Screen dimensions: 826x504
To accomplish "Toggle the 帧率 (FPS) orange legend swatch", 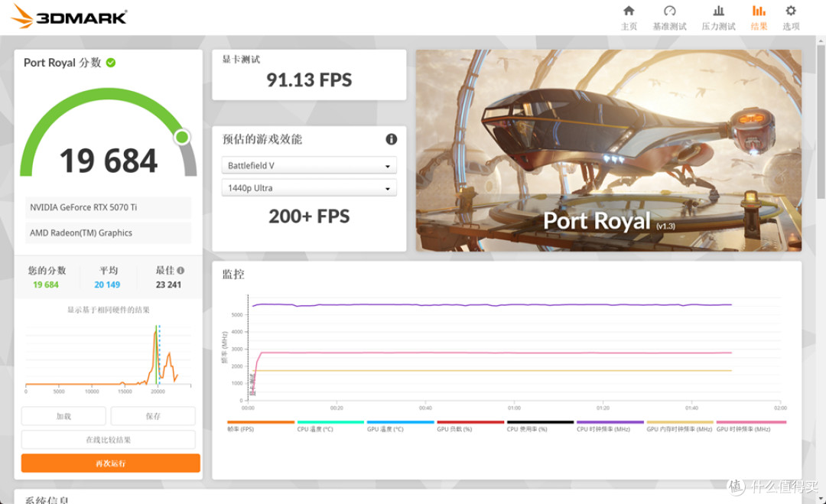I will coord(261,422).
